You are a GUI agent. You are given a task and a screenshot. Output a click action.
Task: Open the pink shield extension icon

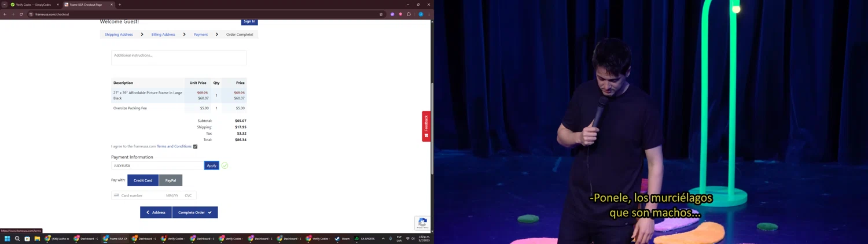point(400,14)
